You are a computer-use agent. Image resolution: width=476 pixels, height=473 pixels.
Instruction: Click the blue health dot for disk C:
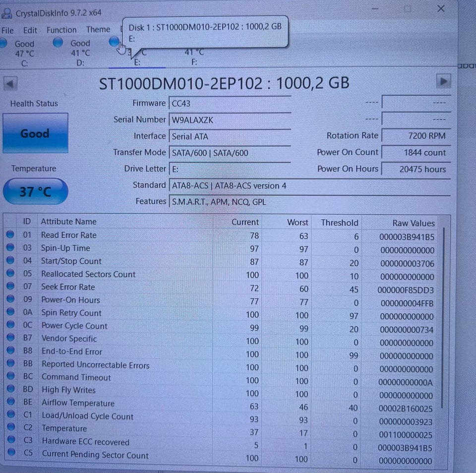pyautogui.click(x=3, y=43)
